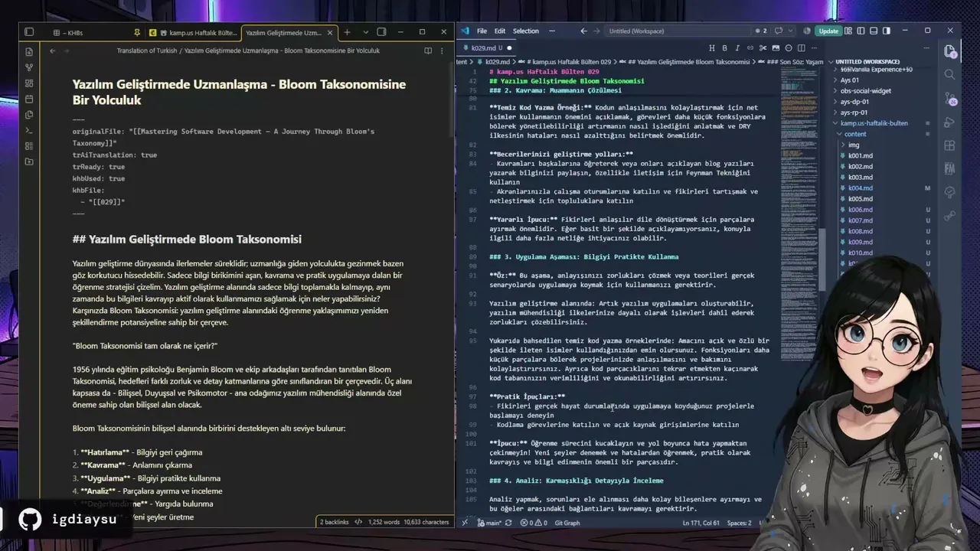Insert image using the editor toolbar icon

click(776, 47)
